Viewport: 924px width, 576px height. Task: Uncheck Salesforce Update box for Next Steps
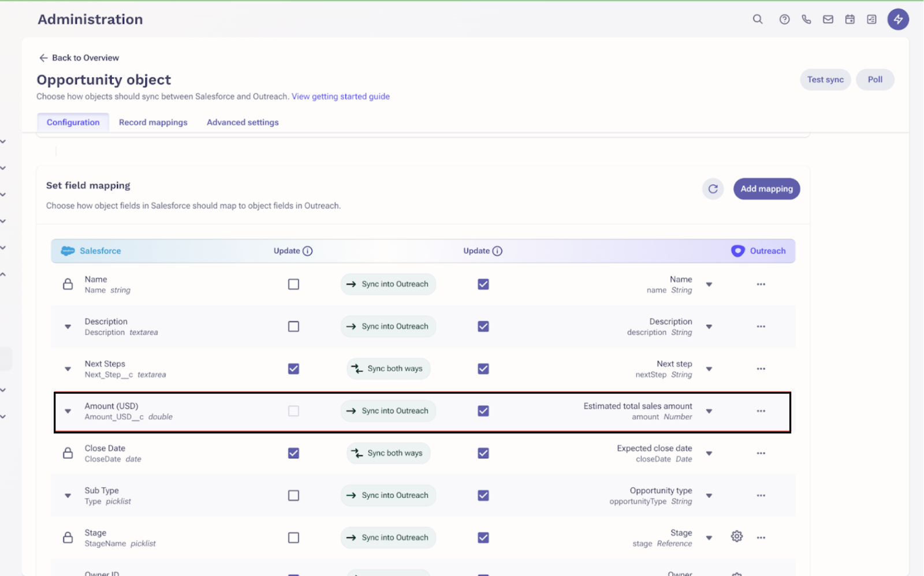tap(293, 369)
